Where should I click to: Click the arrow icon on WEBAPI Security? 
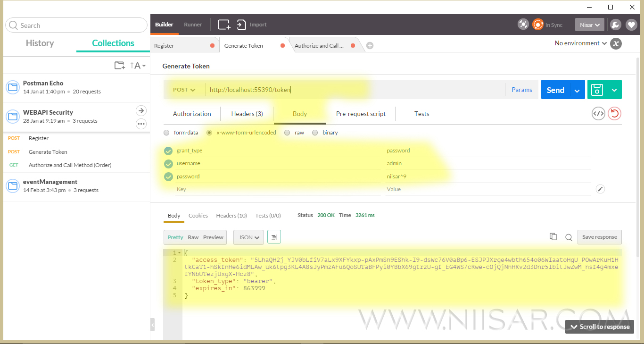click(x=141, y=110)
